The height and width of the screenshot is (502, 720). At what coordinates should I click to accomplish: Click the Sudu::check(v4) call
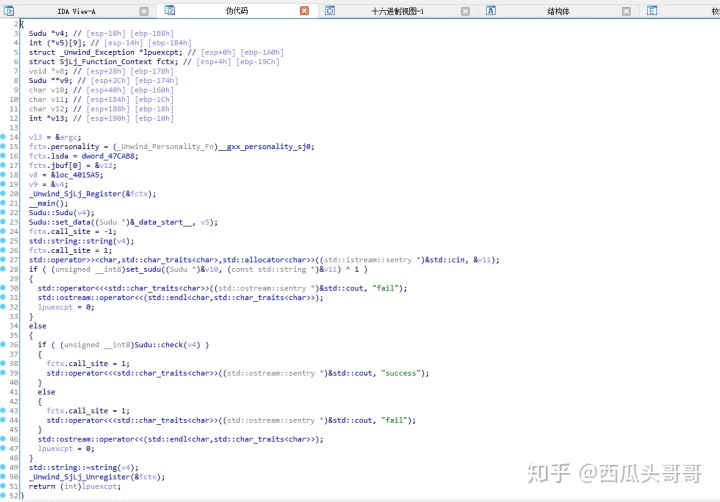pos(167,344)
